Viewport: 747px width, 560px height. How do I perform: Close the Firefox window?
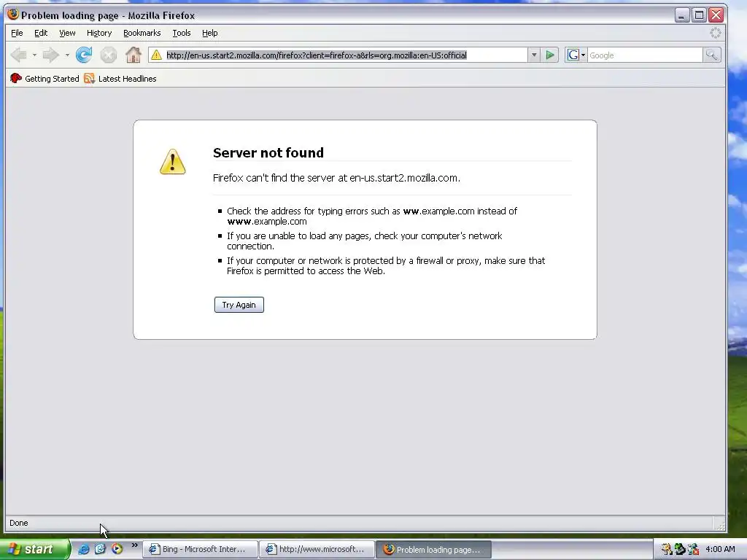click(x=716, y=15)
